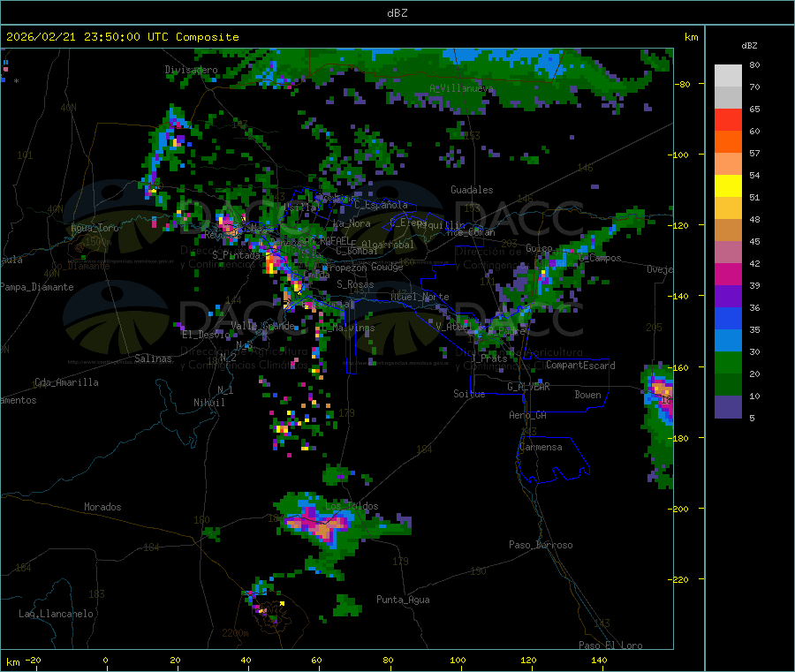Click the dBZ title at top

pos(397,13)
